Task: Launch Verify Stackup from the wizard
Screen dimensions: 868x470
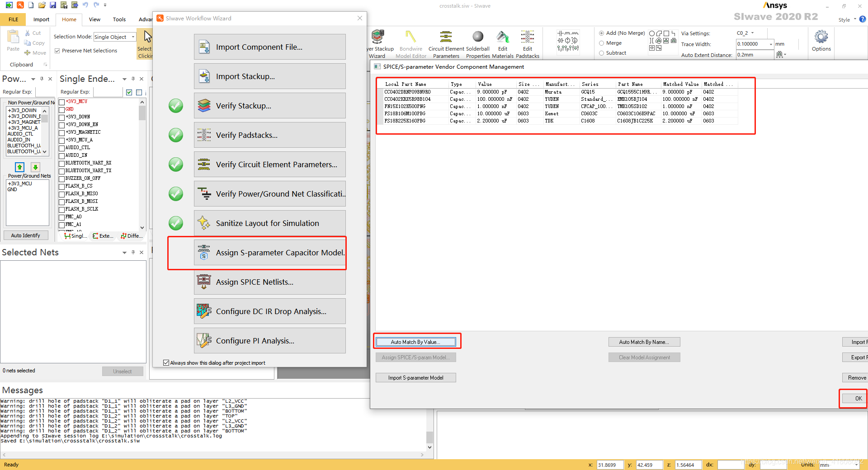Action: coord(270,106)
